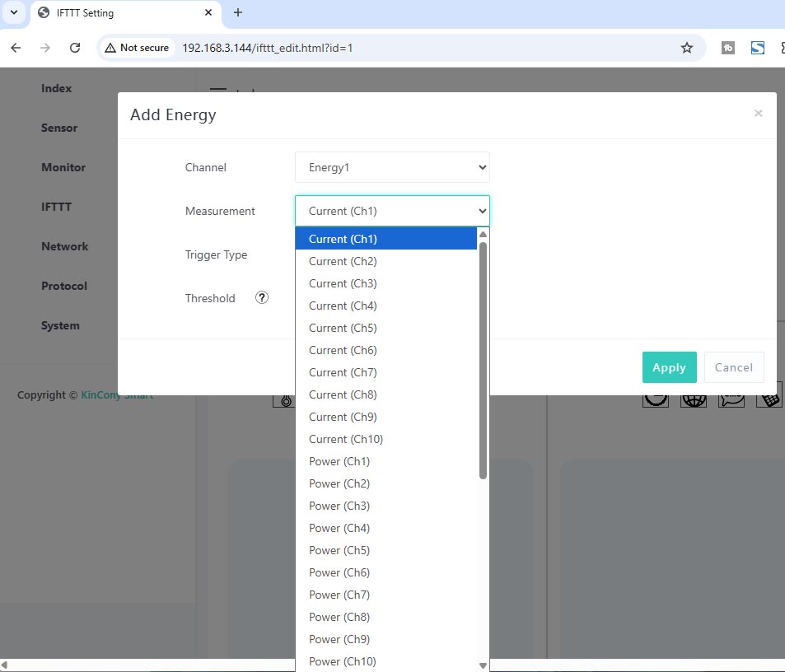Bookmark this page with star icon
This screenshot has width=785, height=672.
pyautogui.click(x=686, y=48)
